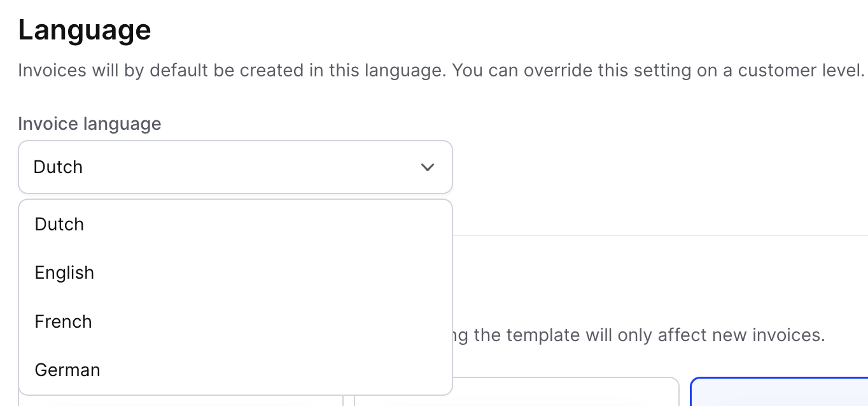
Task: Select Dutch from the language list
Action: (x=235, y=224)
